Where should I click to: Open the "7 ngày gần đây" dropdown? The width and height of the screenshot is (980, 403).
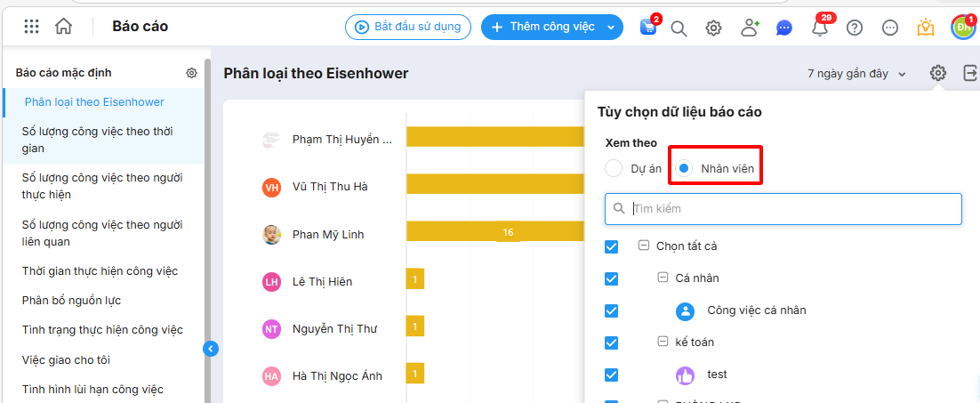855,74
